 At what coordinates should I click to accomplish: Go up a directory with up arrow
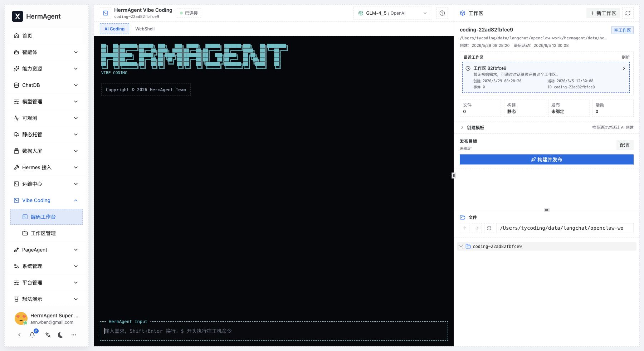(465, 228)
